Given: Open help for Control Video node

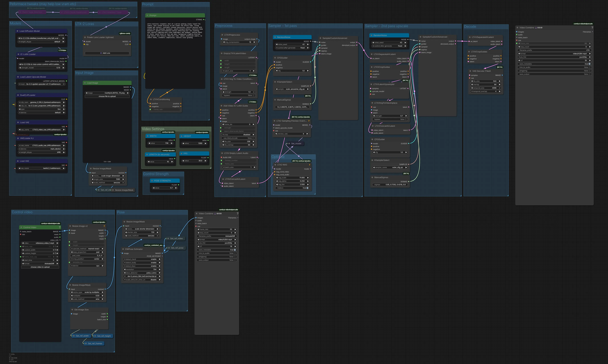Looking at the screenshot, I should (x=59, y=227).
